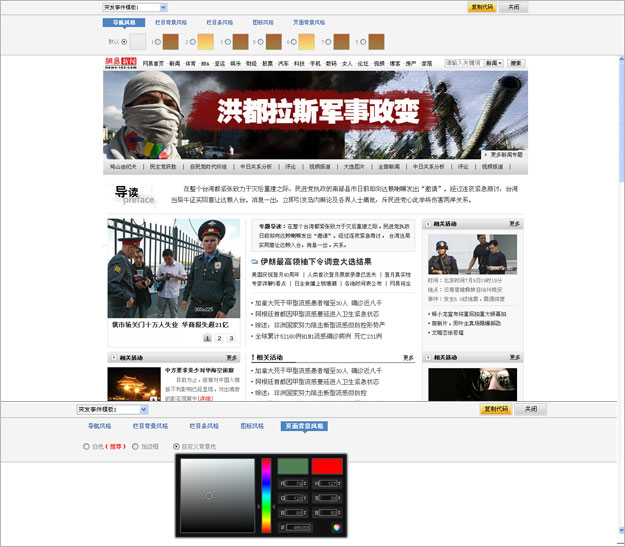The image size is (625, 547).
Task: Click the red previous-color swatch in picker
Action: point(327,466)
